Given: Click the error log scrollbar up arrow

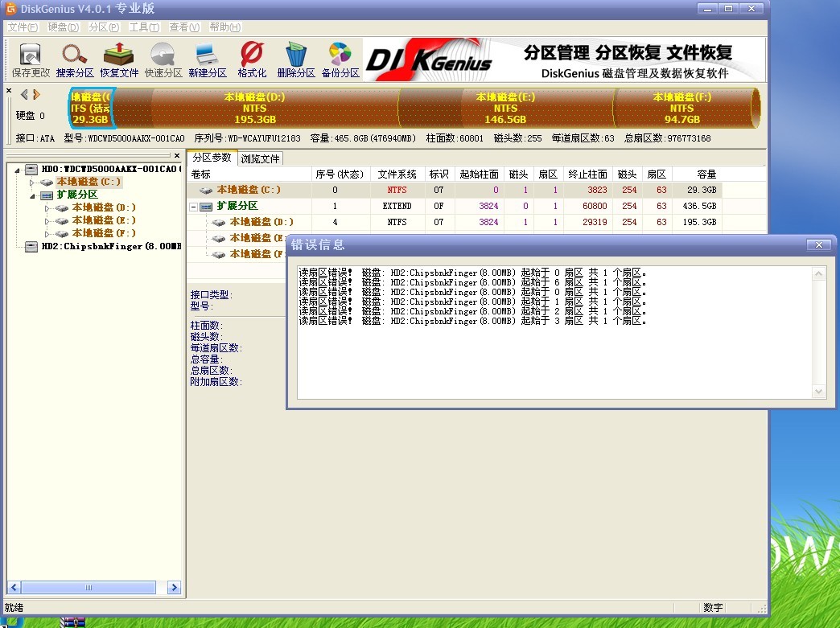Looking at the screenshot, I should tap(818, 274).
